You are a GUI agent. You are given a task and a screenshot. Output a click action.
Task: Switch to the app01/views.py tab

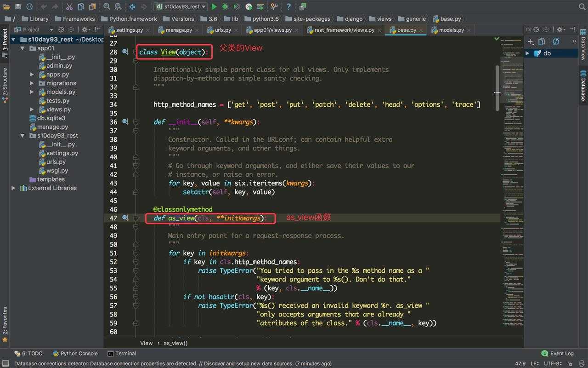273,30
